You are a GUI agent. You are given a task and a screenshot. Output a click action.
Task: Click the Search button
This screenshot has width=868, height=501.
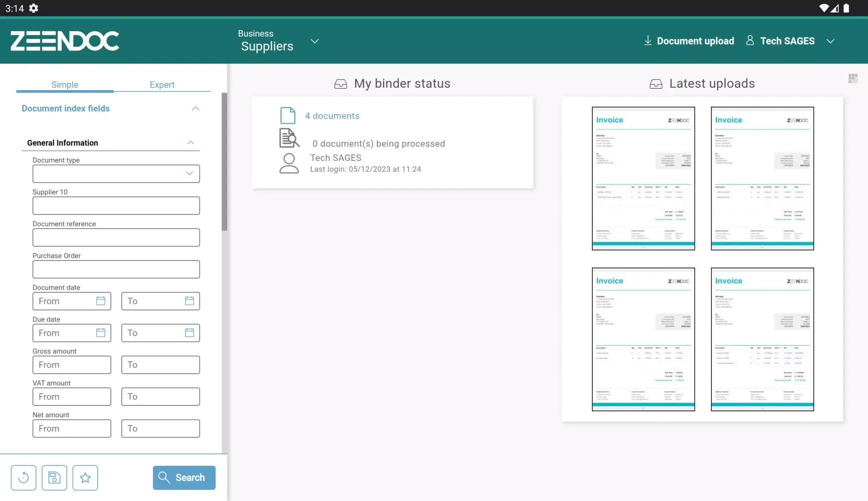[x=184, y=477]
